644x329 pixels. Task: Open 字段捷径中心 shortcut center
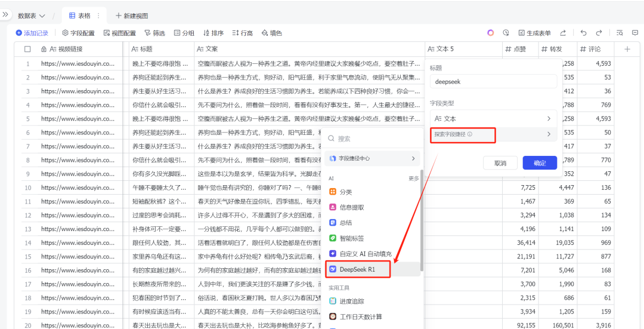pyautogui.click(x=372, y=158)
